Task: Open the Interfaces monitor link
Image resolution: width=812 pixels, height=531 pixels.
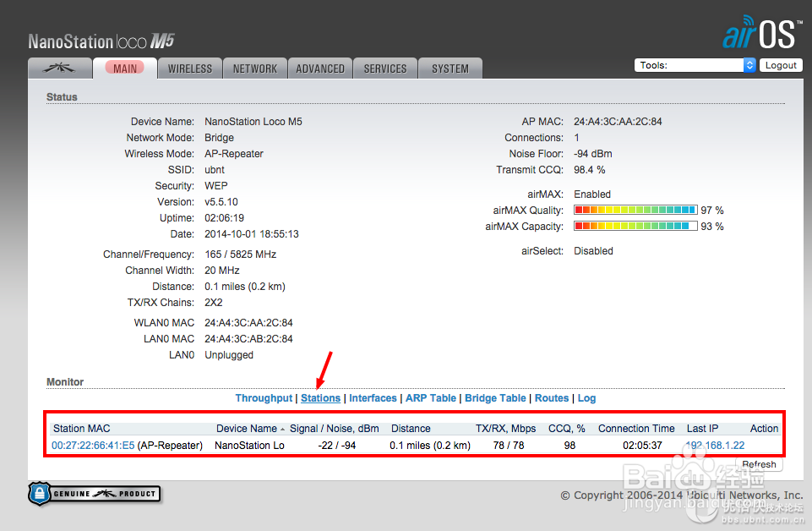Action: coord(373,398)
